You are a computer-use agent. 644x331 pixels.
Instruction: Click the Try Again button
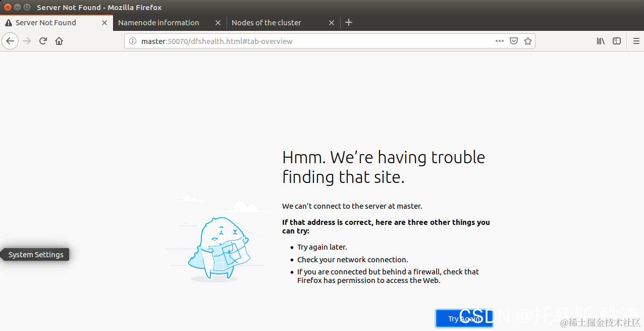point(464,318)
